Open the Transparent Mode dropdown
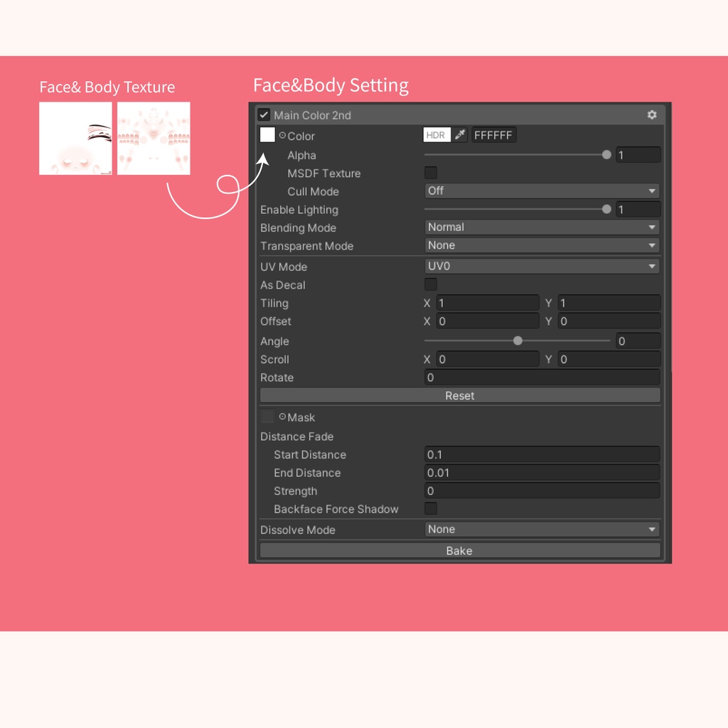Image resolution: width=728 pixels, height=728 pixels. pos(542,245)
